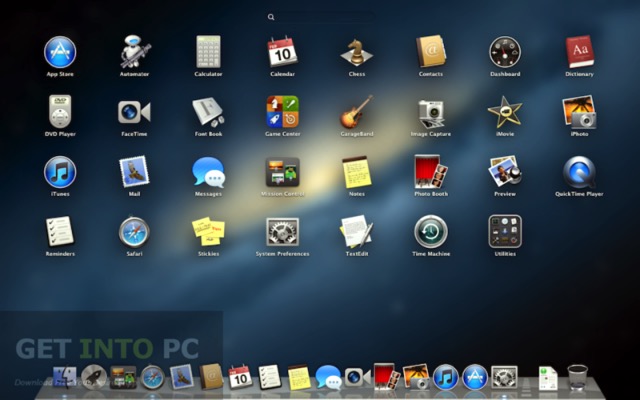Open the Dashboard app
640x400 pixels.
[505, 52]
